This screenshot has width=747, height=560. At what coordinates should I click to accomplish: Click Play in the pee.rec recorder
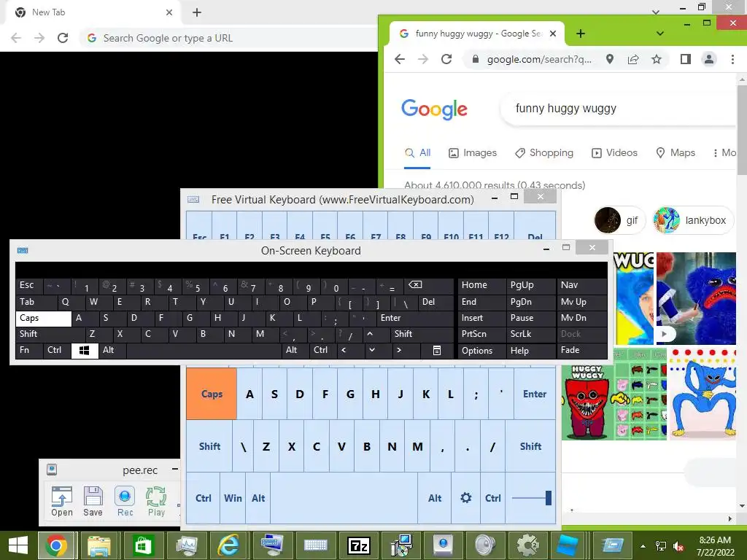tap(156, 502)
